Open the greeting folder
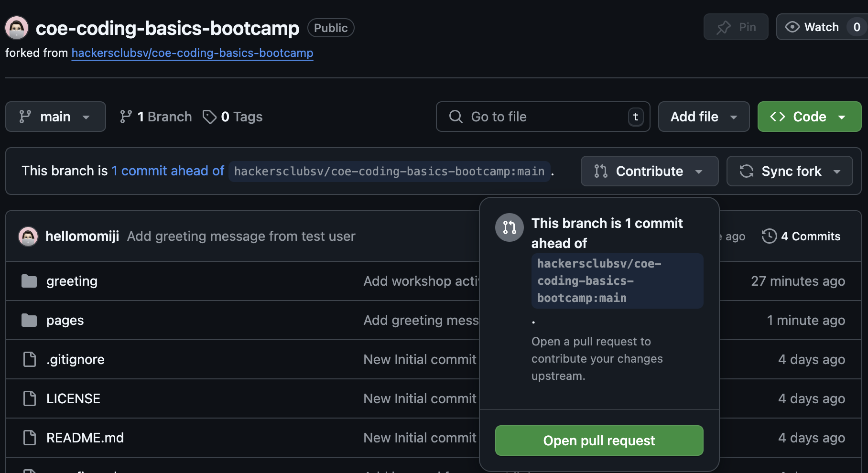 click(x=72, y=281)
